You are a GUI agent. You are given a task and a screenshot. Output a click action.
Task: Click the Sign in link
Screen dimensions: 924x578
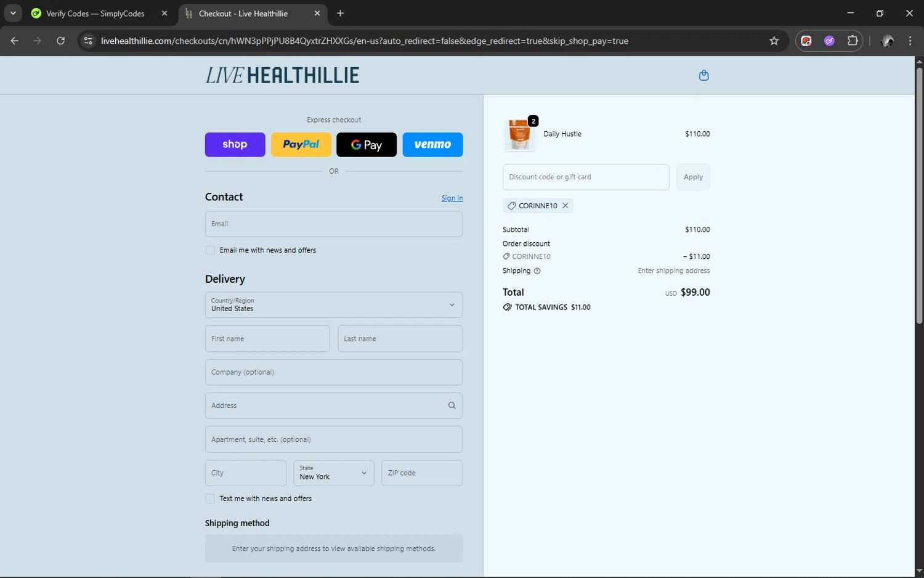coord(452,198)
